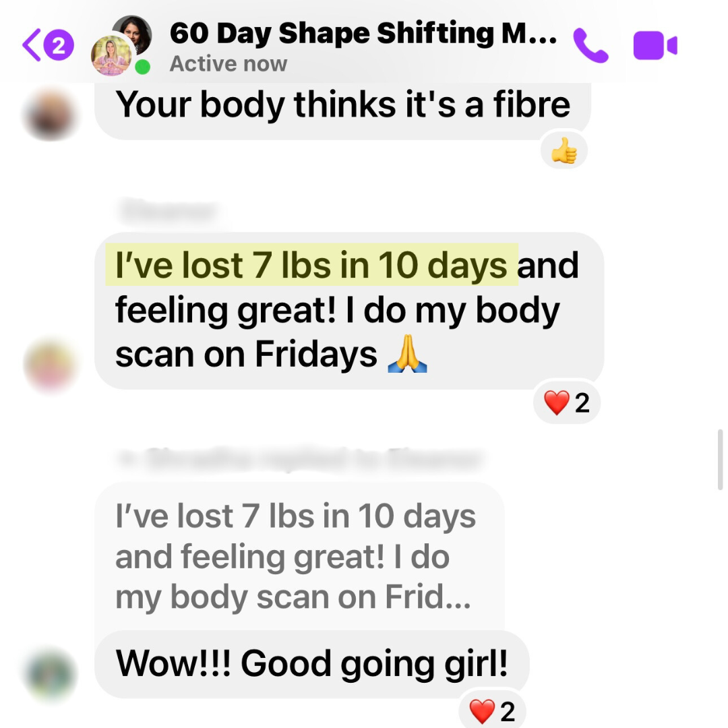This screenshot has width=728, height=728.
Task: View heart reactions on 7 lbs message
Action: pos(567,402)
